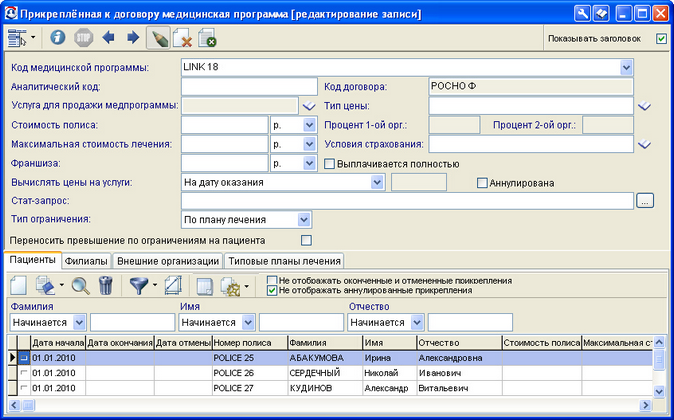Click the ellipsis button next to Стат-запрос

pyautogui.click(x=645, y=201)
